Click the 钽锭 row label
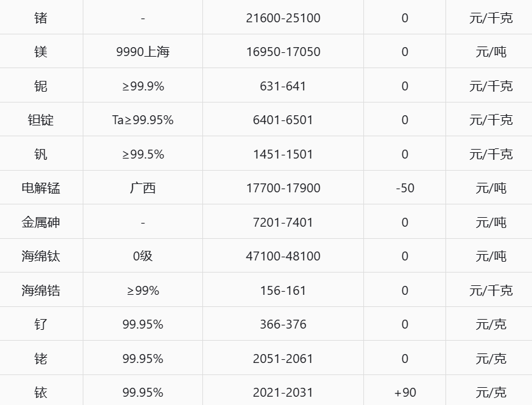Viewport: 532px width, 405px height. [x=41, y=120]
